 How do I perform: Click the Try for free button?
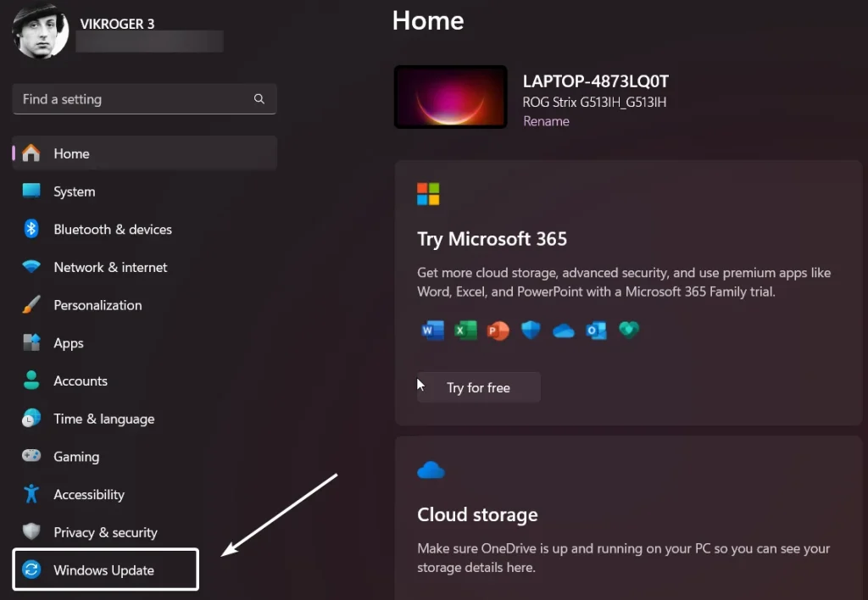[x=478, y=387]
